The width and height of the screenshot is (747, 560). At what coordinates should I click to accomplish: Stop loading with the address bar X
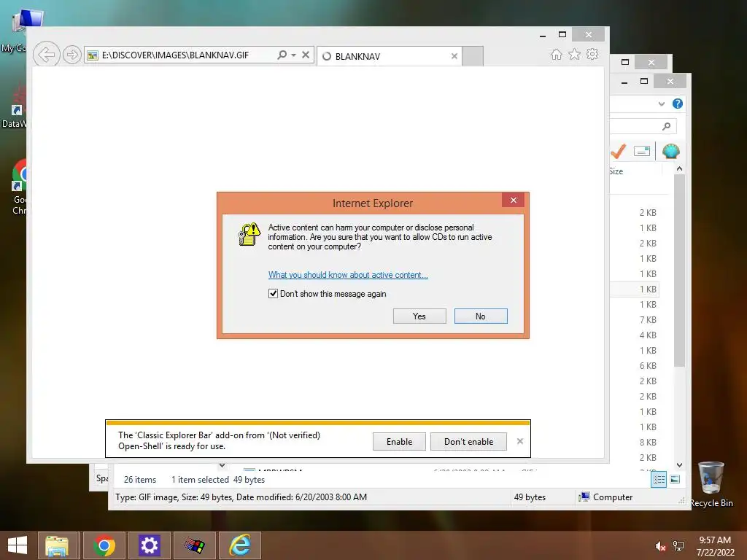pyautogui.click(x=306, y=55)
